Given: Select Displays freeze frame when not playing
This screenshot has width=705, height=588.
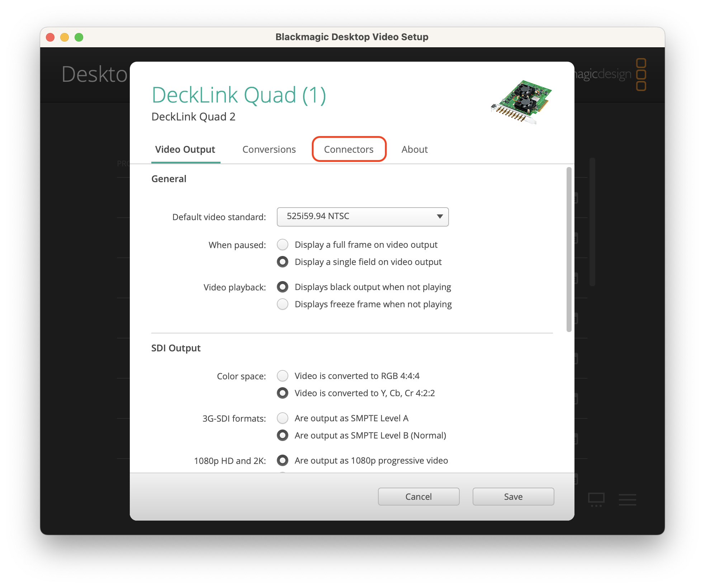Looking at the screenshot, I should pyautogui.click(x=283, y=304).
